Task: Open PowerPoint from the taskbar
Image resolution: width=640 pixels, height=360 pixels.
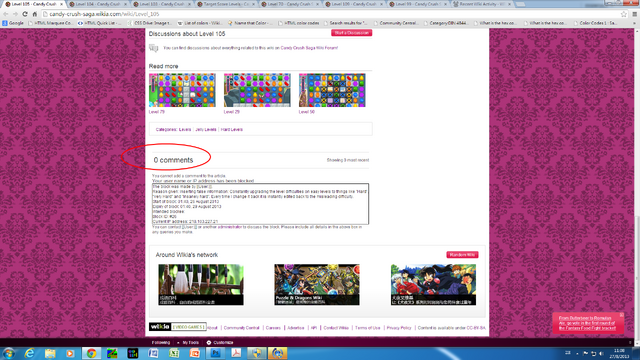Action: coord(195,353)
